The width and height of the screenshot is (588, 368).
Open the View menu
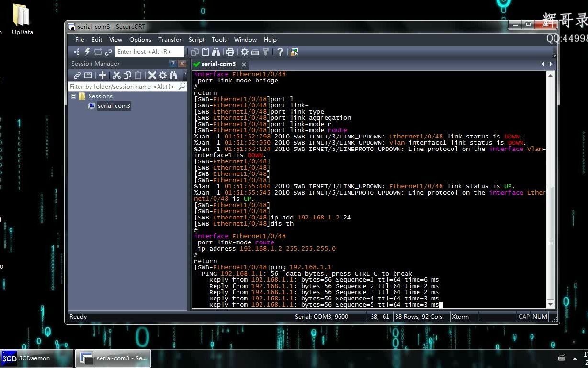(115, 40)
